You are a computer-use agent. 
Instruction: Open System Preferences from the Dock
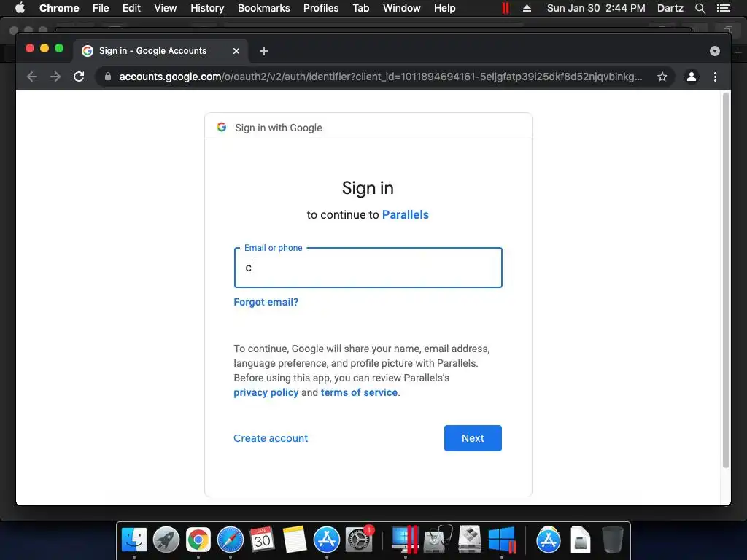pyautogui.click(x=359, y=540)
